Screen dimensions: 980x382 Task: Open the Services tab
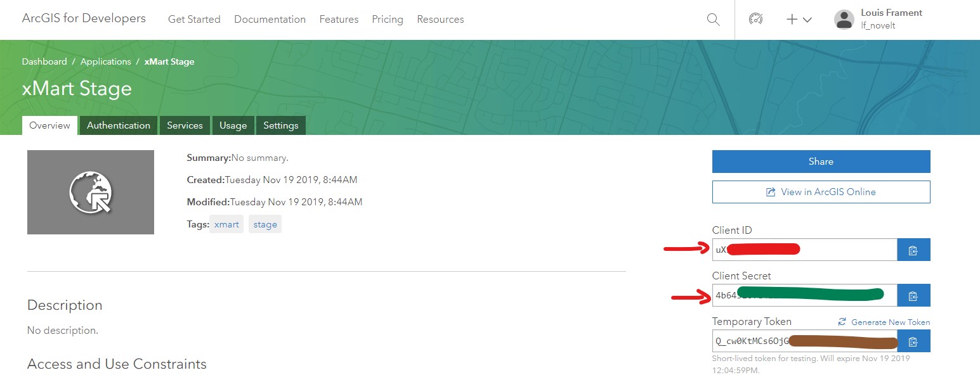click(x=185, y=125)
